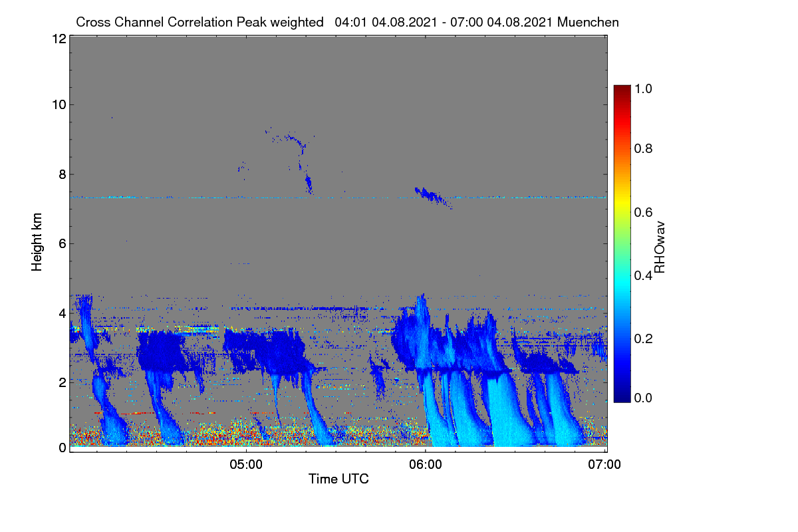798x532 pixels.
Task: Click the '10' height tick label
Action: pos(58,104)
